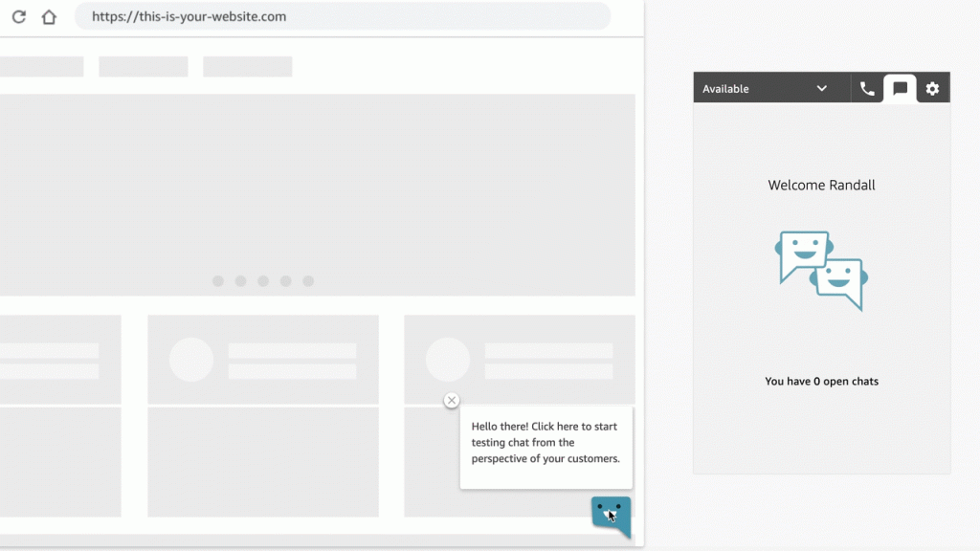
Task: Click the You have 0 open chats text
Action: tap(821, 381)
